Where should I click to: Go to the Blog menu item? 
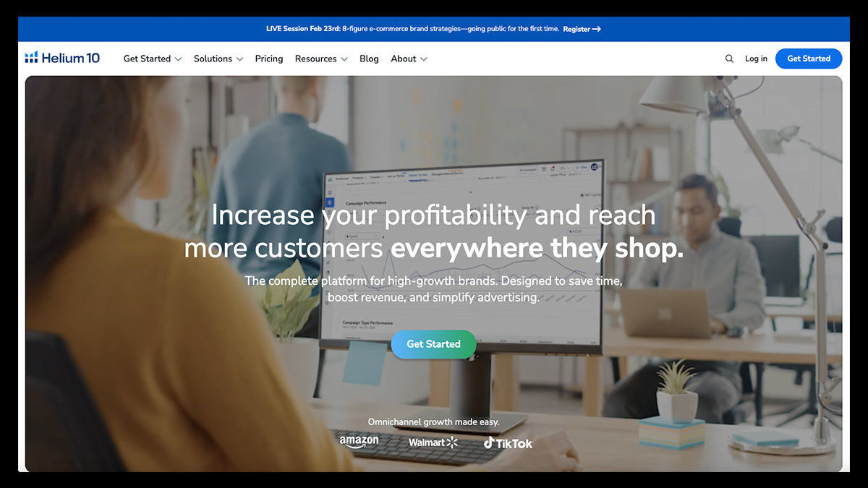click(369, 59)
